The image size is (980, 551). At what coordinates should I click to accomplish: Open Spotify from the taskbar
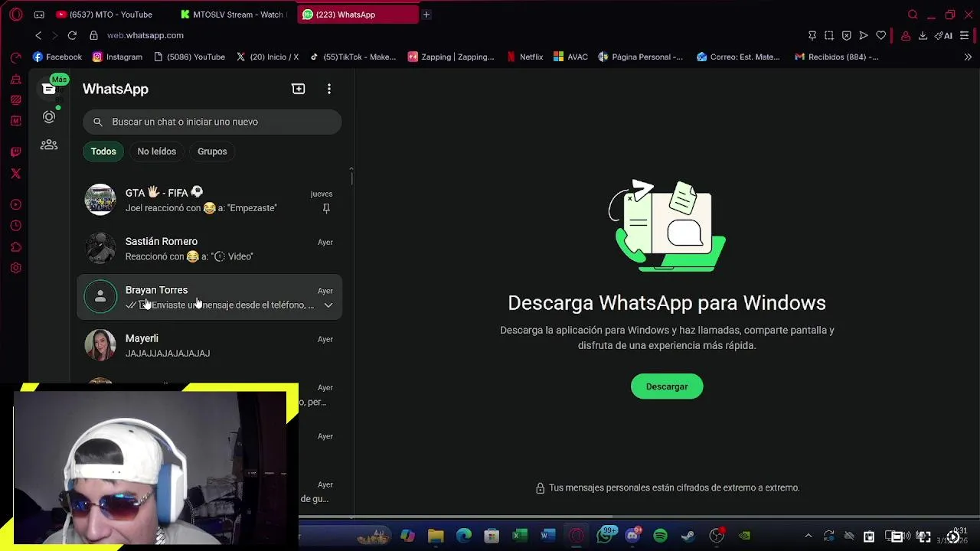click(x=660, y=536)
